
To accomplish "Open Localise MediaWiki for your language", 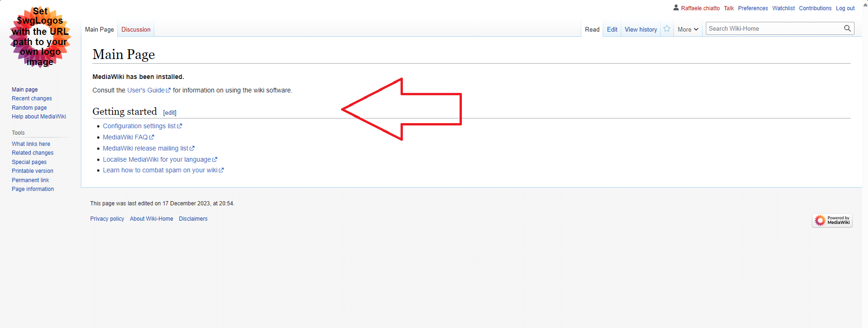I will (160, 159).
